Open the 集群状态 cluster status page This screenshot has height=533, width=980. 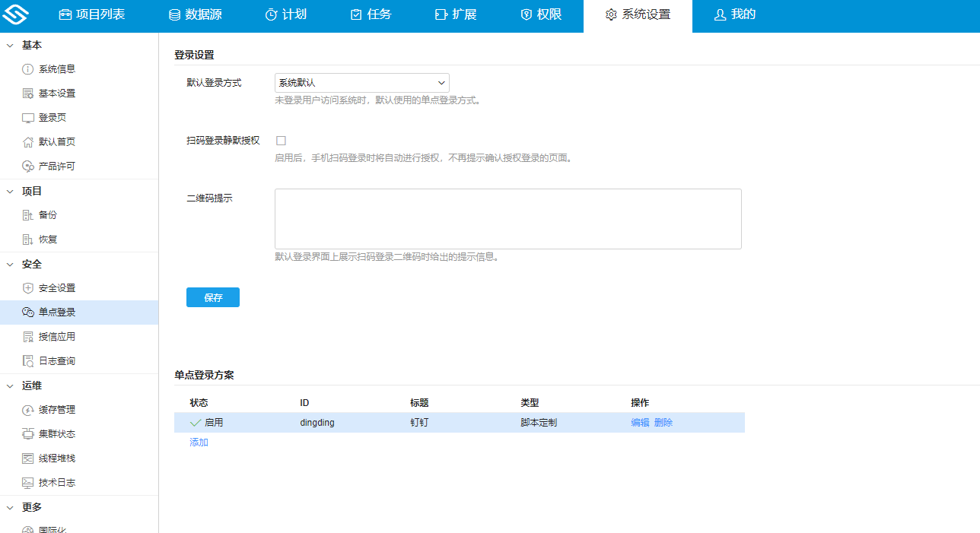[x=56, y=433]
